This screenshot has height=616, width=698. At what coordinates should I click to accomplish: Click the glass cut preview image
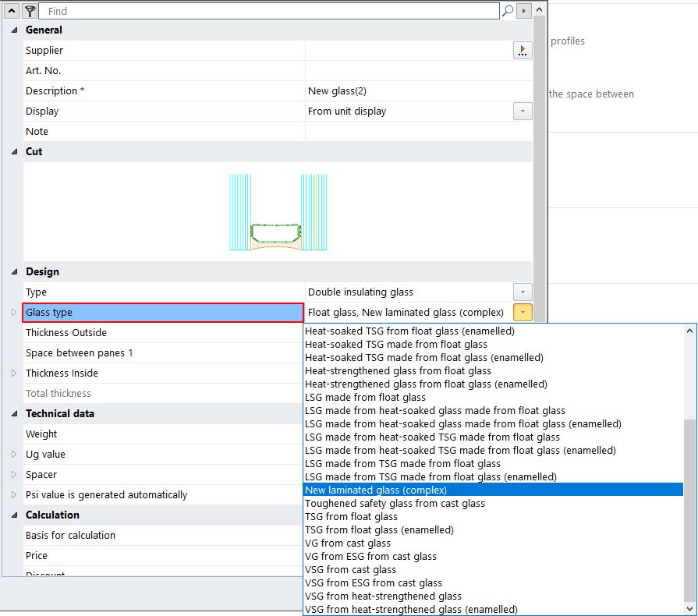point(278,212)
